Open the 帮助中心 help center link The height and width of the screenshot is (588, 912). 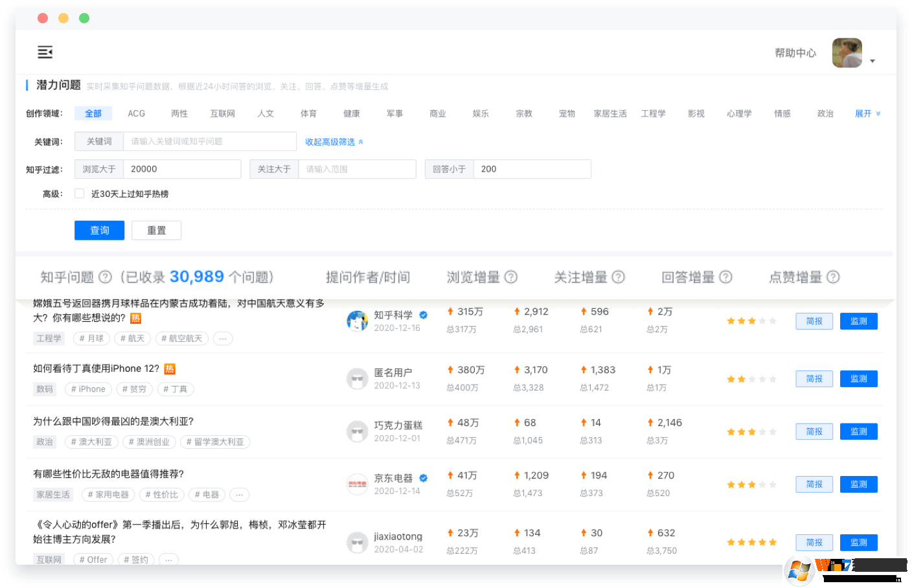pos(795,53)
